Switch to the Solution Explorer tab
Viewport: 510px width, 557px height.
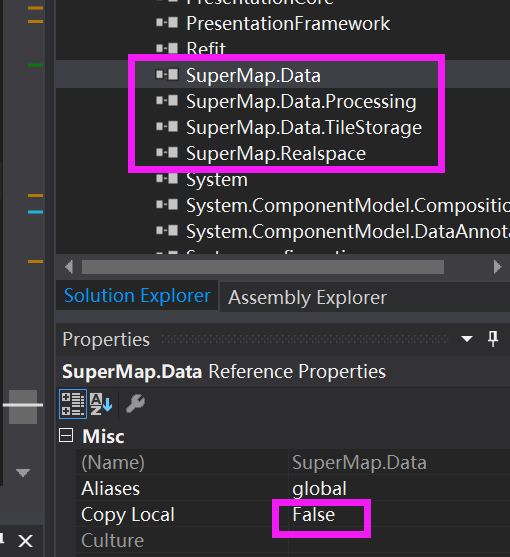(137, 296)
